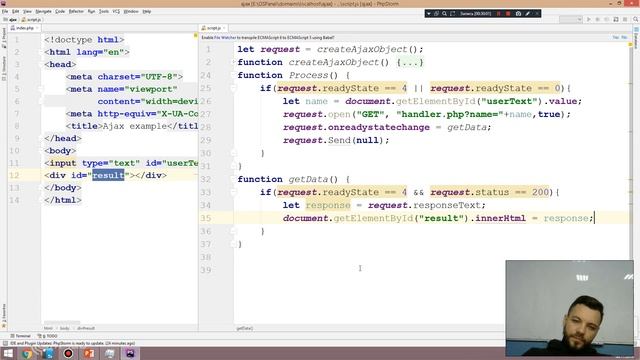Take a screenshot with recorder camera icon
Screen dimensions: 640x360
(x=518, y=13)
